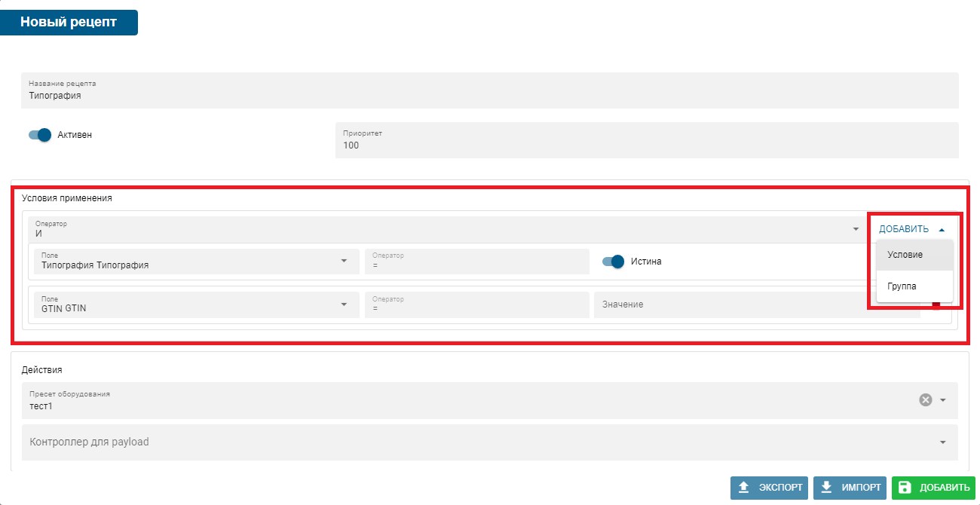Click the ЭКСПОРТ upload button
Image resolution: width=980 pixels, height=505 pixels.
(x=769, y=488)
